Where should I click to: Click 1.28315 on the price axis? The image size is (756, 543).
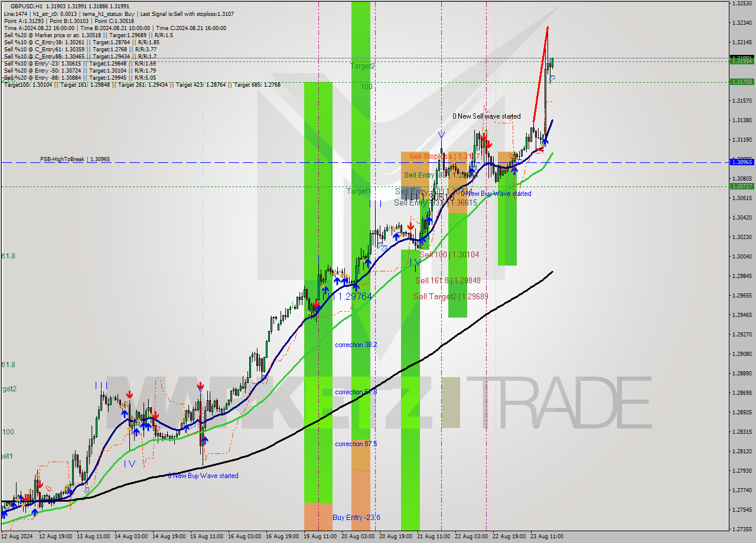click(742, 432)
